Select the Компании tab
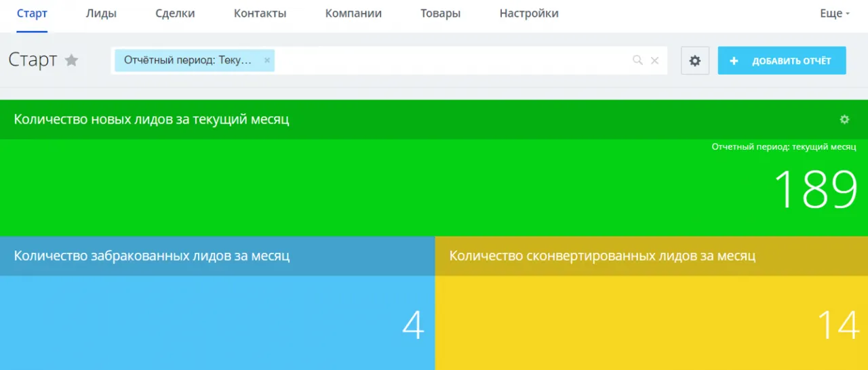The height and width of the screenshot is (370, 868). click(x=353, y=14)
